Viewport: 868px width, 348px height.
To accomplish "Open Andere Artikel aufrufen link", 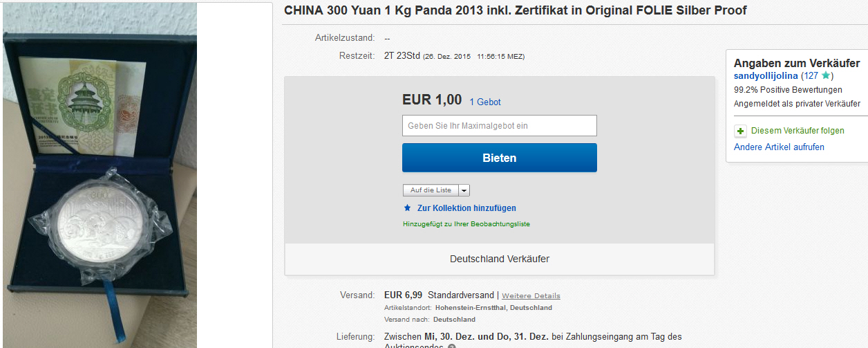I will click(x=779, y=147).
